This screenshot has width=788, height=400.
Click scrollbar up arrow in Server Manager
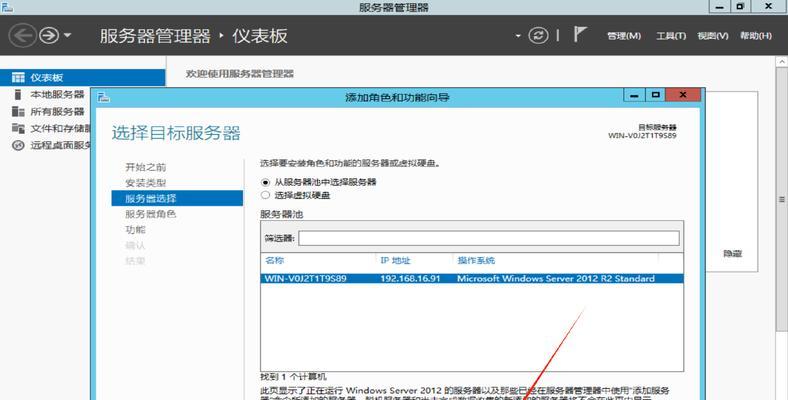click(781, 61)
